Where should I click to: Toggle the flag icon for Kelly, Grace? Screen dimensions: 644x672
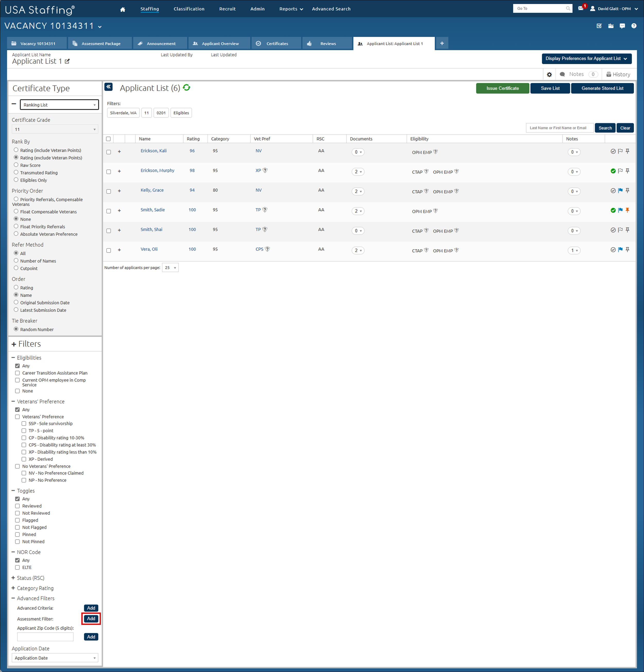(620, 191)
